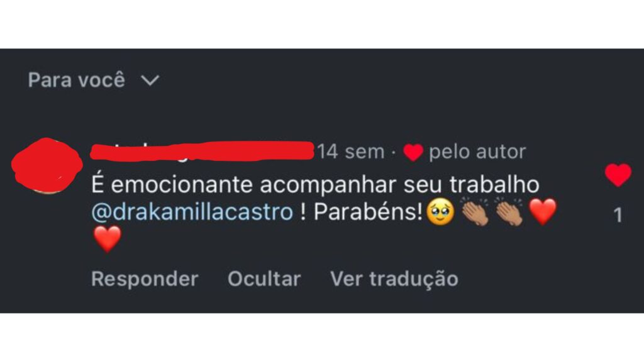
Task: Click the first clapping hands emoji
Action: click(475, 212)
